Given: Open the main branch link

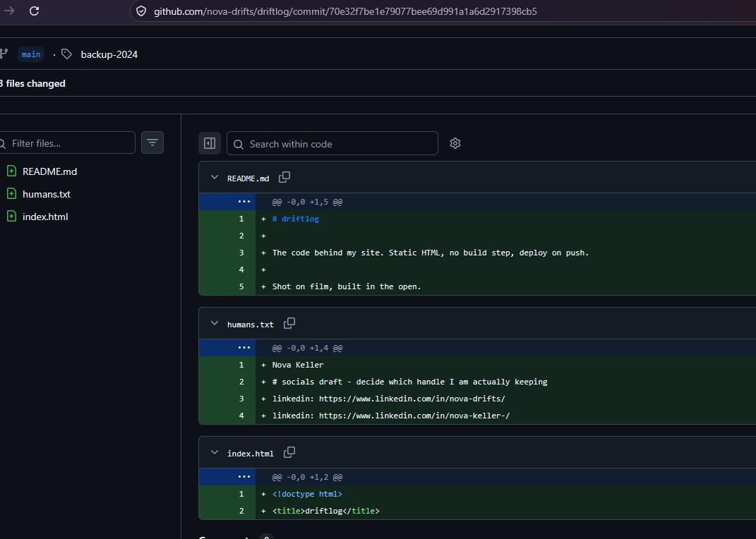Looking at the screenshot, I should click(x=31, y=54).
